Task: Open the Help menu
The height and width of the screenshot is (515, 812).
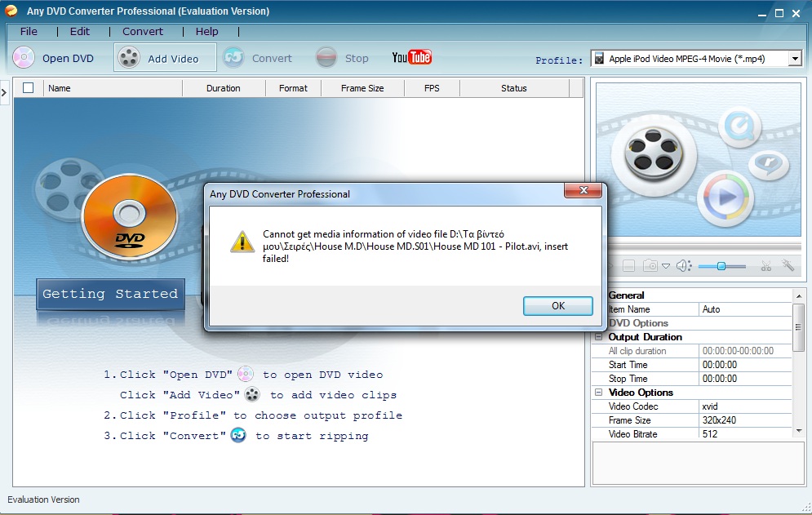Action: coord(206,32)
